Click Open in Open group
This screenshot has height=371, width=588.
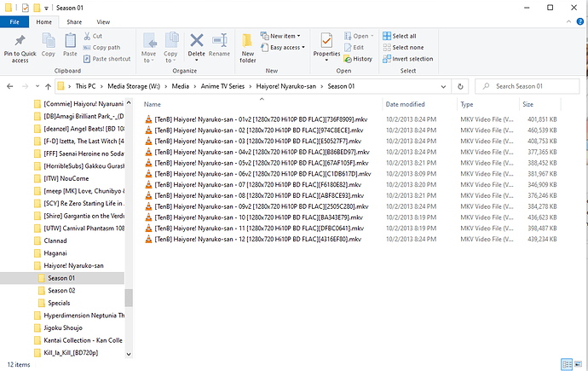[x=360, y=36]
